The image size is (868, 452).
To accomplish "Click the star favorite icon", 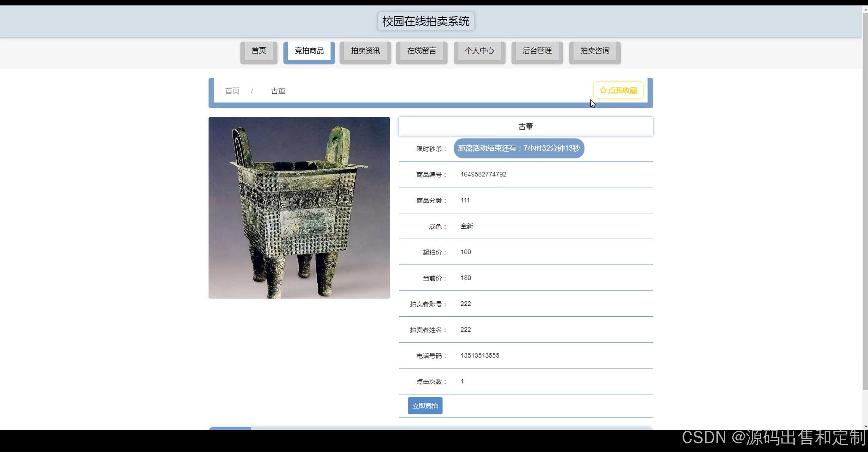I will tap(603, 90).
